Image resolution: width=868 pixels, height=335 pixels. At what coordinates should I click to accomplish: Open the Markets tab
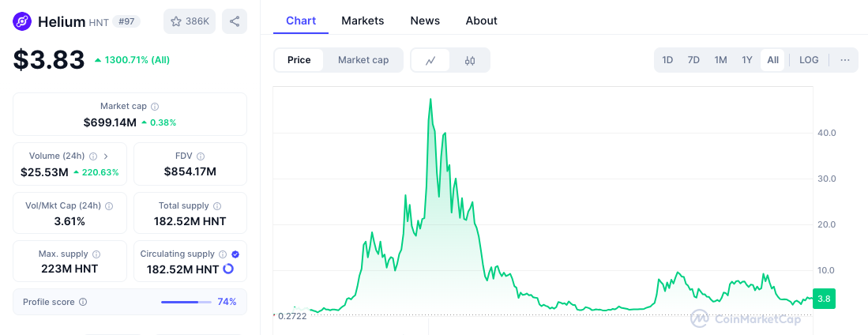[x=363, y=21]
